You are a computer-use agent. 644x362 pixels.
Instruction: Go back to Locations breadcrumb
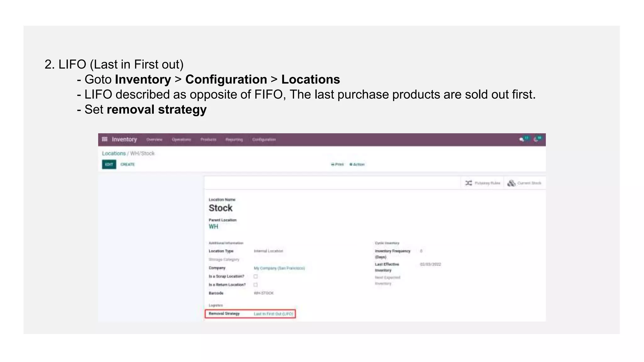pyautogui.click(x=114, y=153)
